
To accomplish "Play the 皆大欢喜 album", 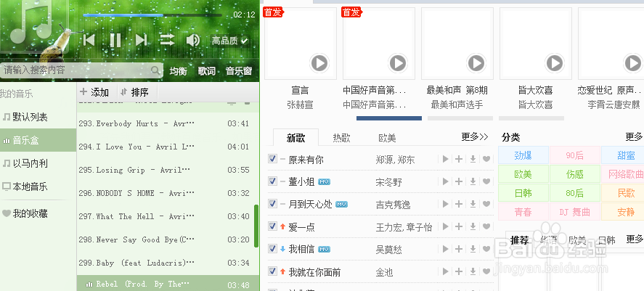I will pyautogui.click(x=555, y=63).
